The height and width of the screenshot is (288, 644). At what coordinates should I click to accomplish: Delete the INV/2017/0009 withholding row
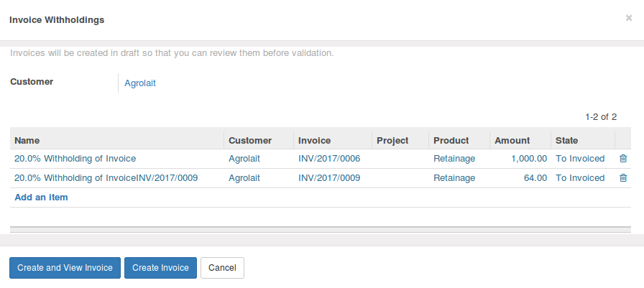tap(623, 177)
